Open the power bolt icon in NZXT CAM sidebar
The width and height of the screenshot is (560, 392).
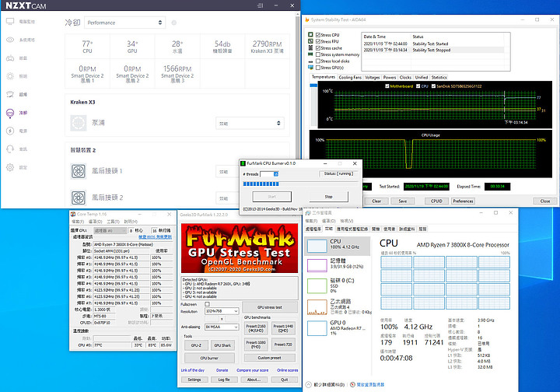coord(10,131)
